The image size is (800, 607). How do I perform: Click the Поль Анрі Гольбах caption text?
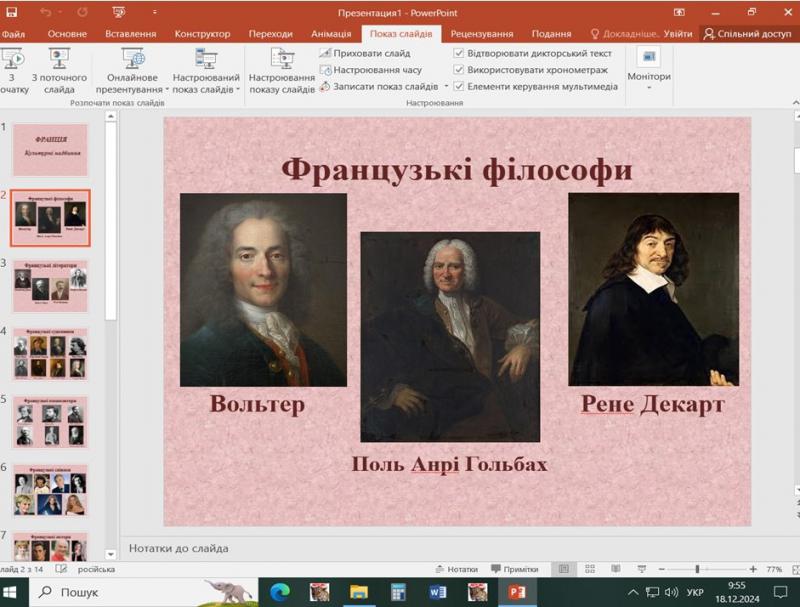click(x=449, y=464)
